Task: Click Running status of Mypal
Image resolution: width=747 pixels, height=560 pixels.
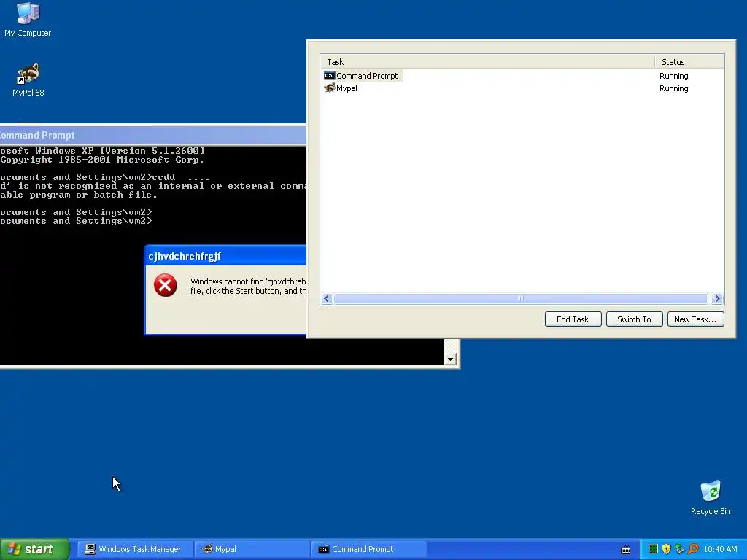Action: pyautogui.click(x=673, y=88)
